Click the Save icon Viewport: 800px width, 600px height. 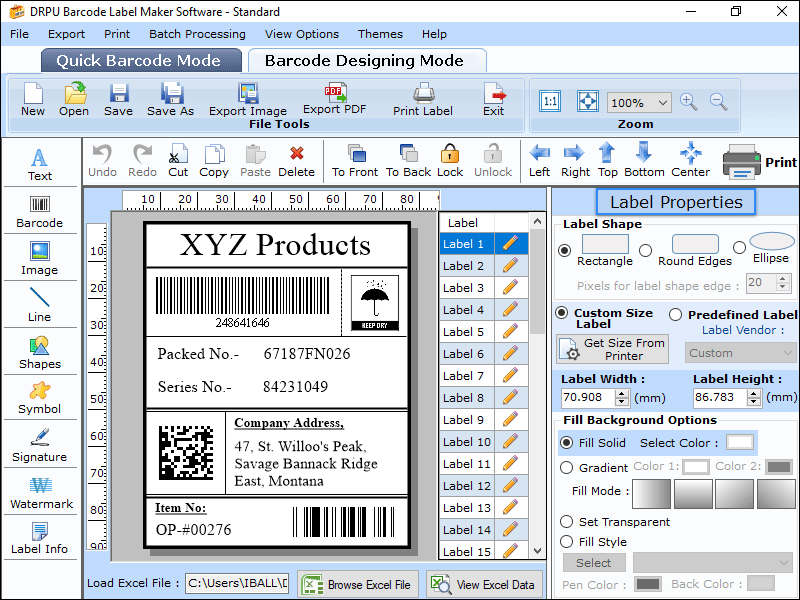click(x=118, y=94)
